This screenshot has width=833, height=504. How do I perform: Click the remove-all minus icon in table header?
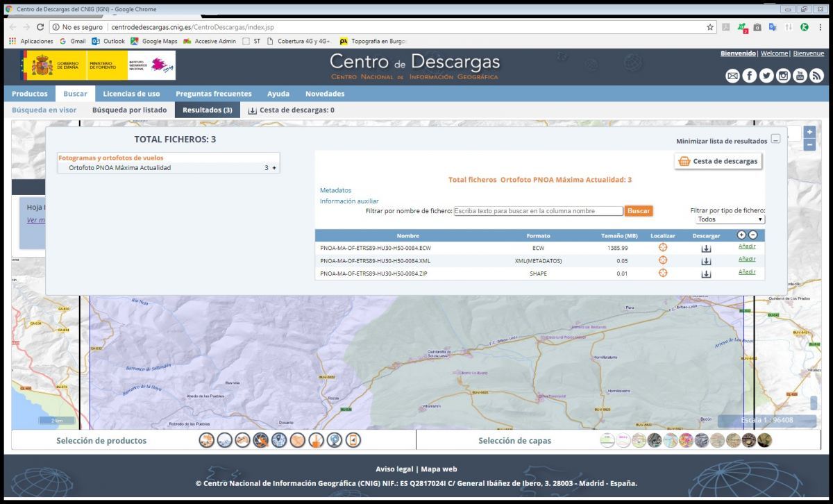coord(752,235)
